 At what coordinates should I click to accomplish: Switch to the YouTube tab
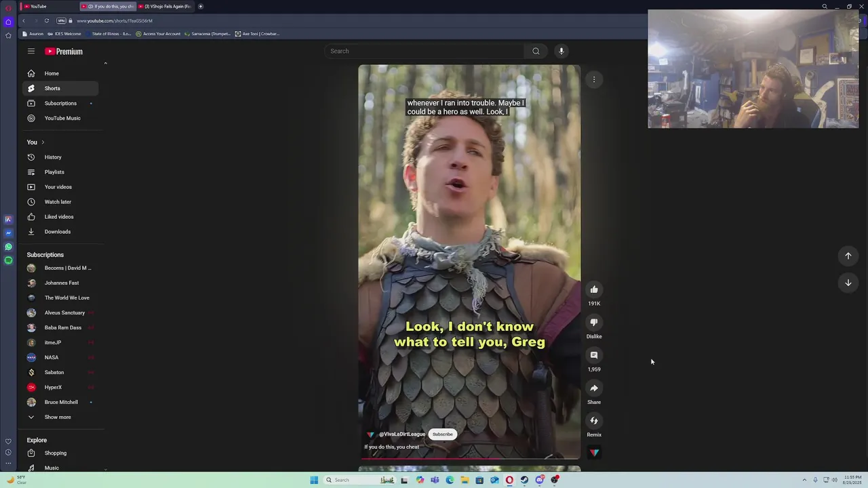49,6
